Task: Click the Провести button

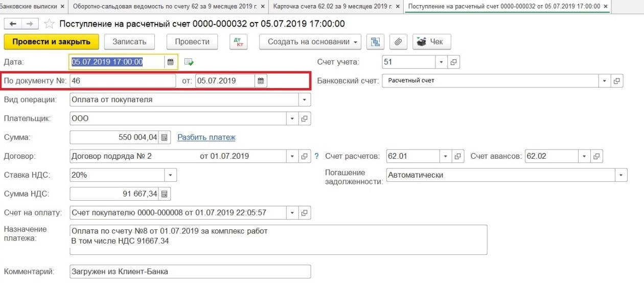Action: tap(192, 42)
